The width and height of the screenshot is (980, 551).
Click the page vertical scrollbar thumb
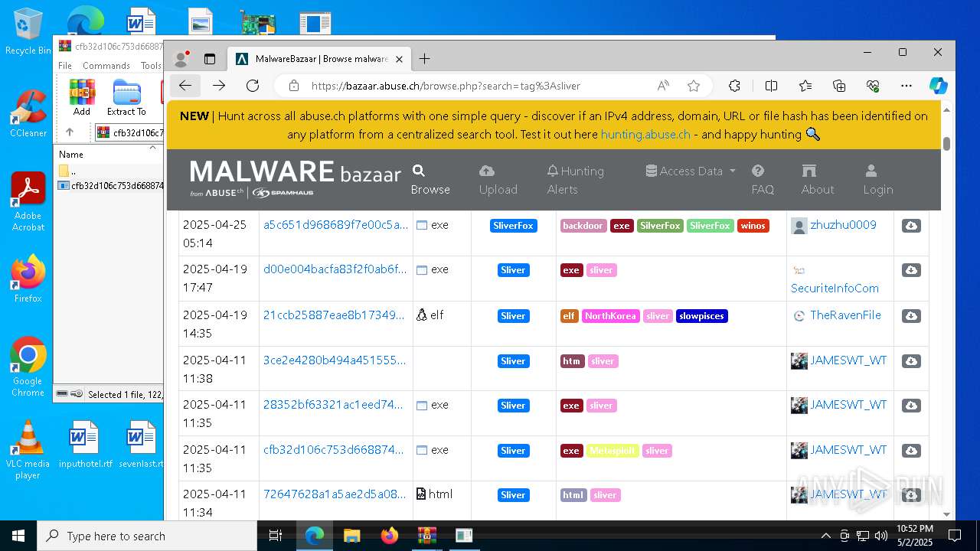coord(946,143)
